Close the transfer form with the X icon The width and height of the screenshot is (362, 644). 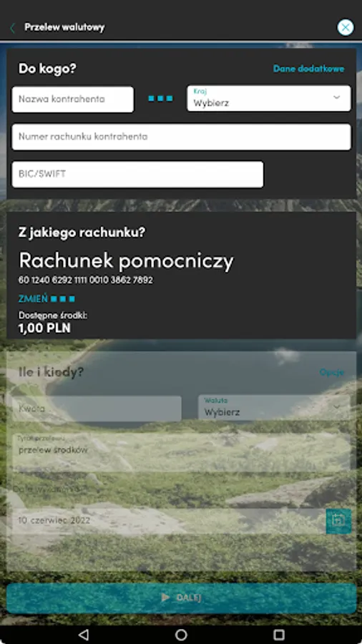(x=345, y=27)
